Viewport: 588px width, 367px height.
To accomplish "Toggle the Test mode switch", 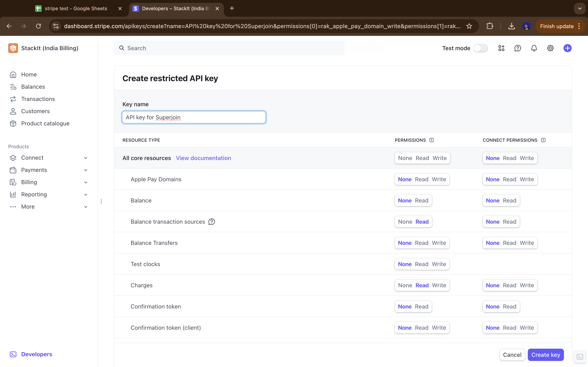I will coord(480,48).
